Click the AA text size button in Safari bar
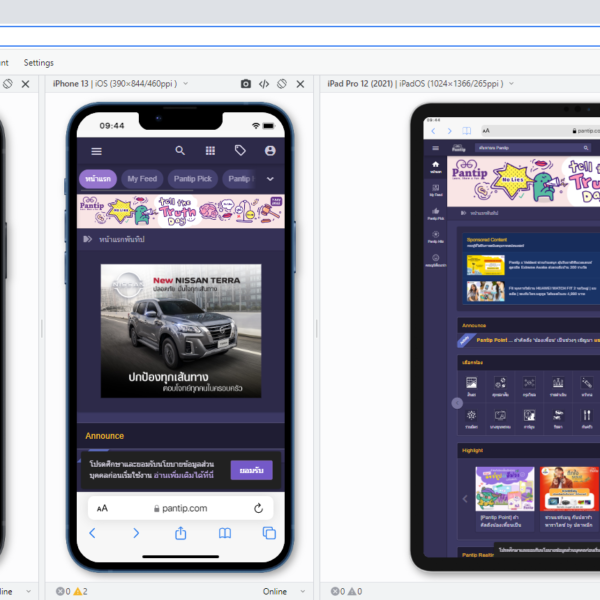Screen dimensions: 600x600 [x=102, y=508]
